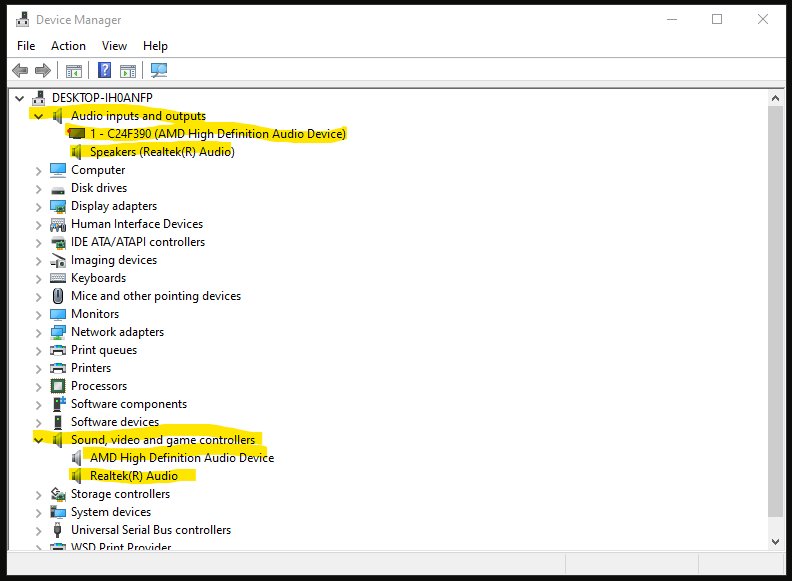Screen dimensions: 792x581
Task: Expand the Display adapters category
Action: coord(38,207)
